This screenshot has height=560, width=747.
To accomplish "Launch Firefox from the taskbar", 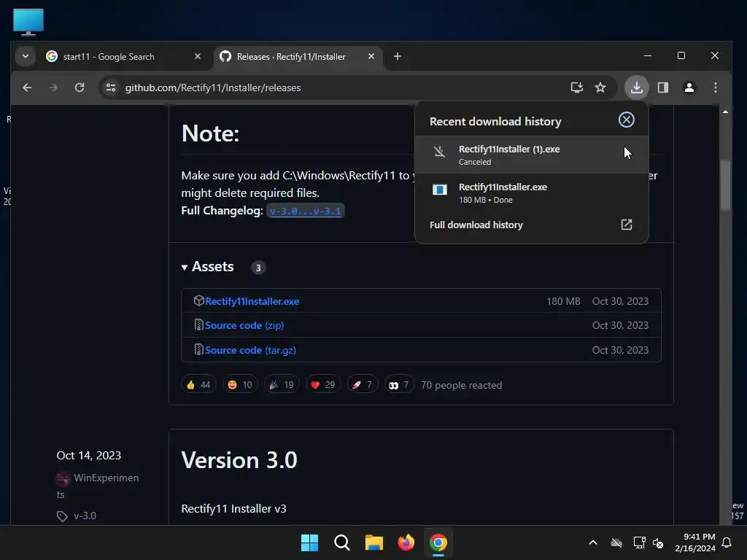I will (406, 542).
